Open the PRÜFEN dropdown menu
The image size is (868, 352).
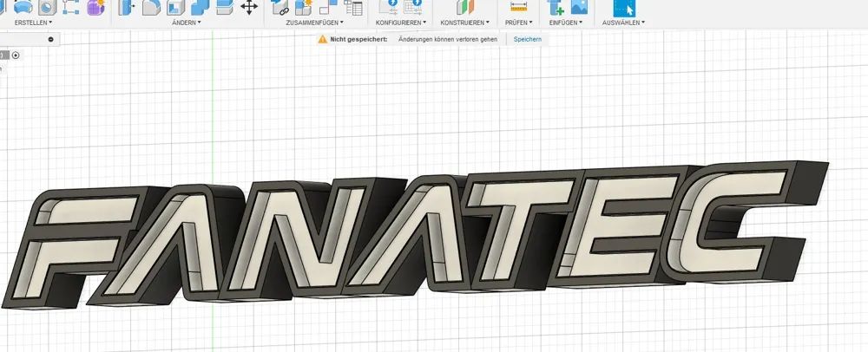519,23
